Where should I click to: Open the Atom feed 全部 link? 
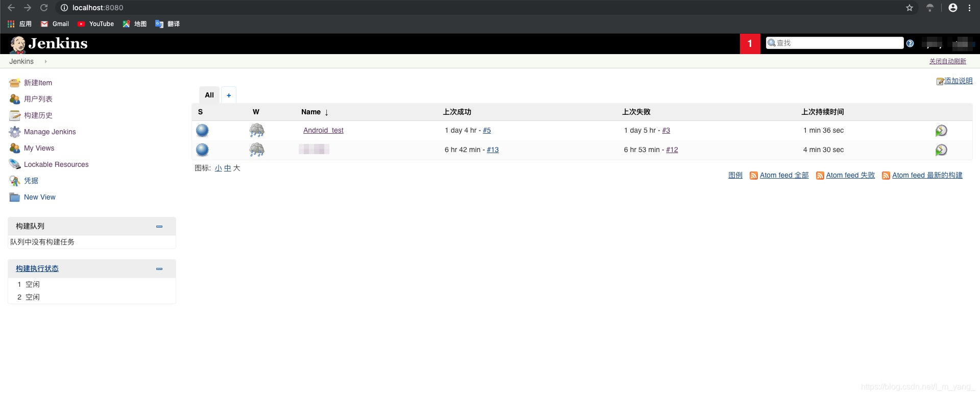[x=784, y=176]
